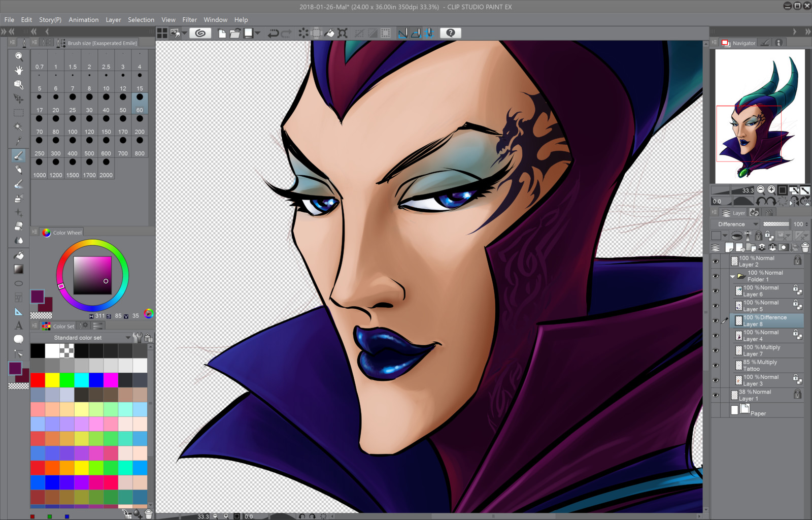Select the Zoom magnifier tool

[x=19, y=56]
